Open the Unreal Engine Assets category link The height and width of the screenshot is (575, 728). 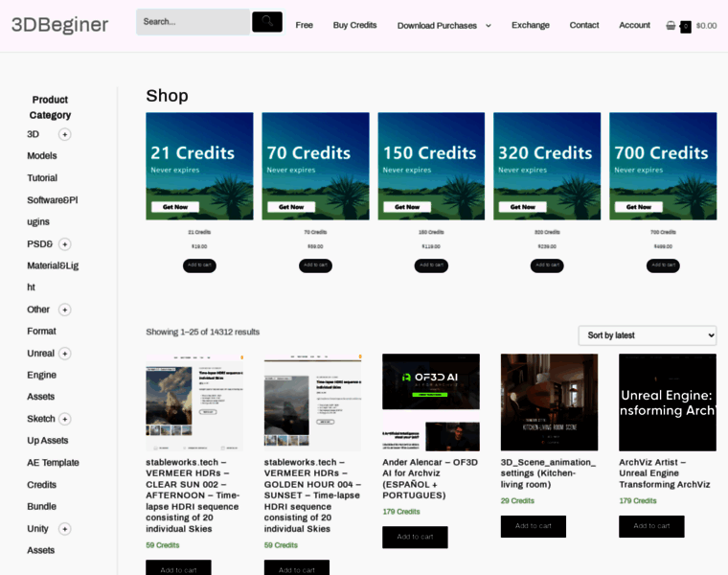coord(41,375)
